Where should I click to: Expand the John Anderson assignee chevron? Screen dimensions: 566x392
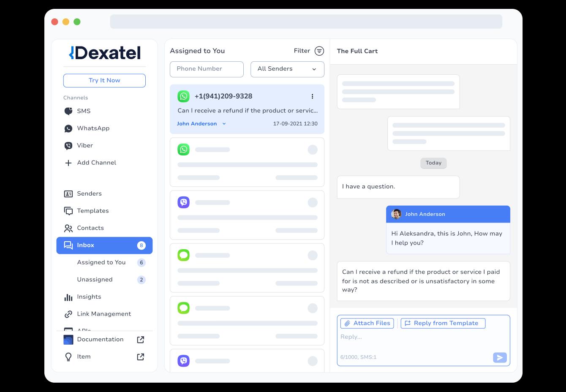coord(224,124)
